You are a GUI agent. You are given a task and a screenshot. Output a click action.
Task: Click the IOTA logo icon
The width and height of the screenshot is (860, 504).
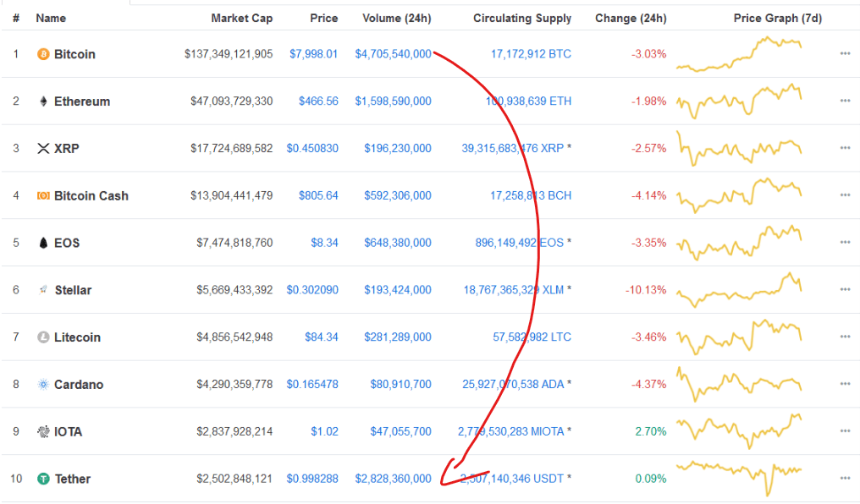click(x=43, y=431)
